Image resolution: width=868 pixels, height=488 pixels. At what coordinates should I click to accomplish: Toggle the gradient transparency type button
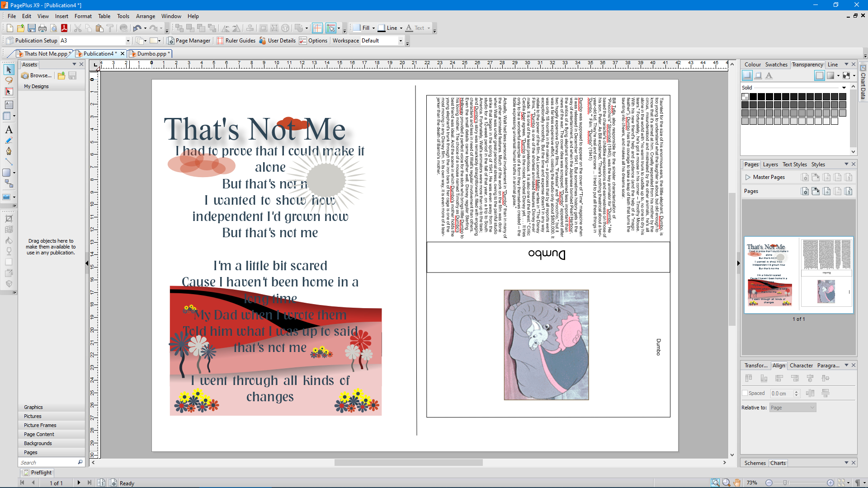830,76
